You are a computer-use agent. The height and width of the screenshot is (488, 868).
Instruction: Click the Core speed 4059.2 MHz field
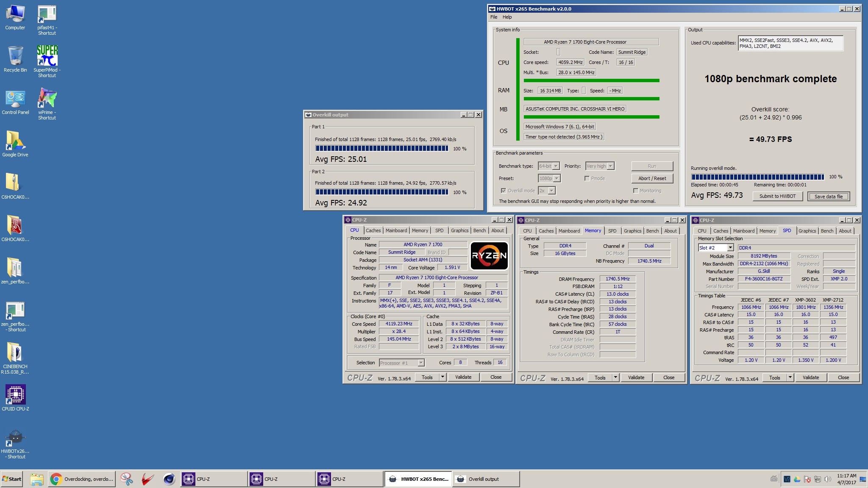click(570, 62)
